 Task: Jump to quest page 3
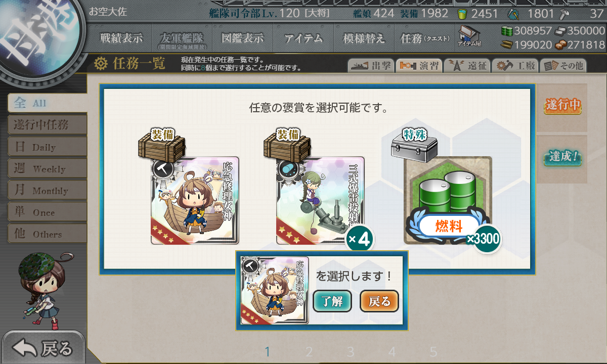click(351, 352)
